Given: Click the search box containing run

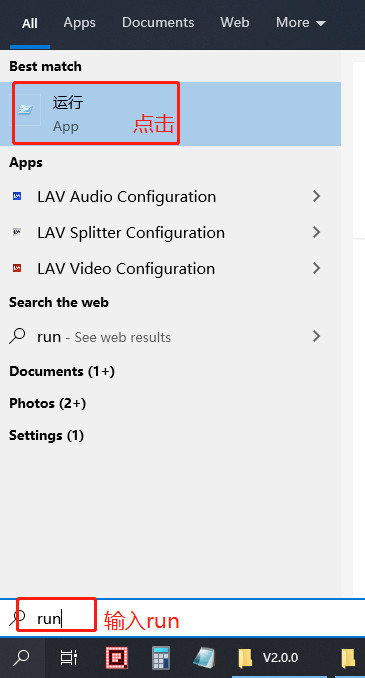Looking at the screenshot, I should tap(182, 619).
